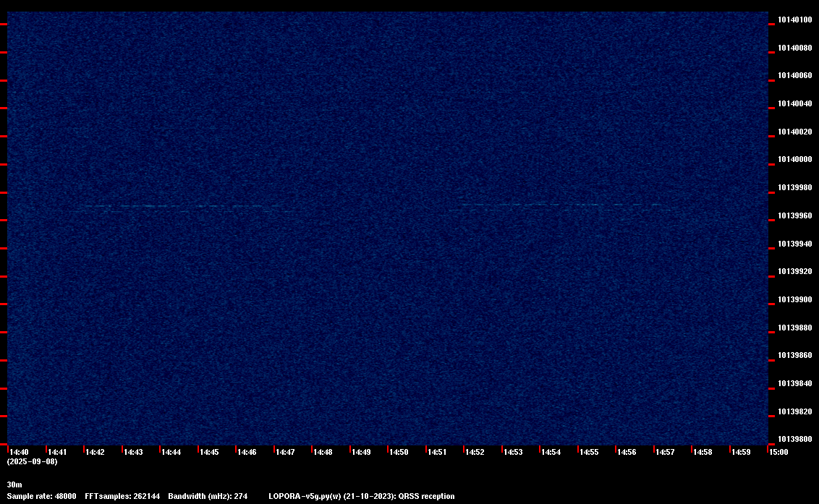Click the 30m band label
Screen dimensions: 819x504
click(14, 484)
